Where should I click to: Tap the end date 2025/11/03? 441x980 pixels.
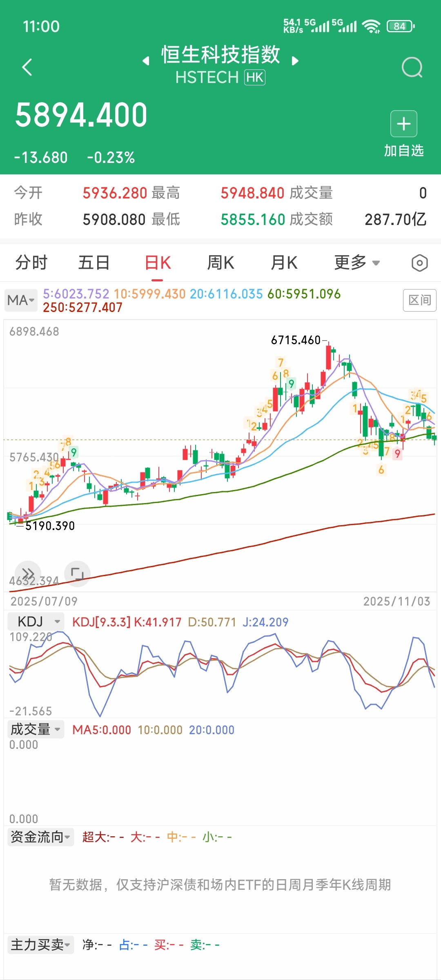point(397,601)
